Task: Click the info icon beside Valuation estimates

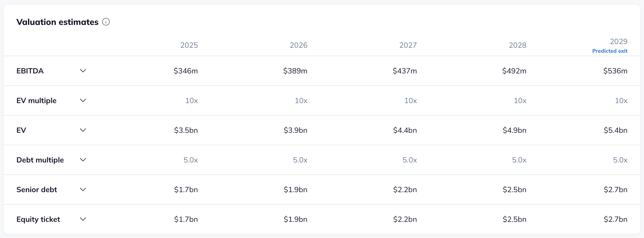Action: pos(106,22)
